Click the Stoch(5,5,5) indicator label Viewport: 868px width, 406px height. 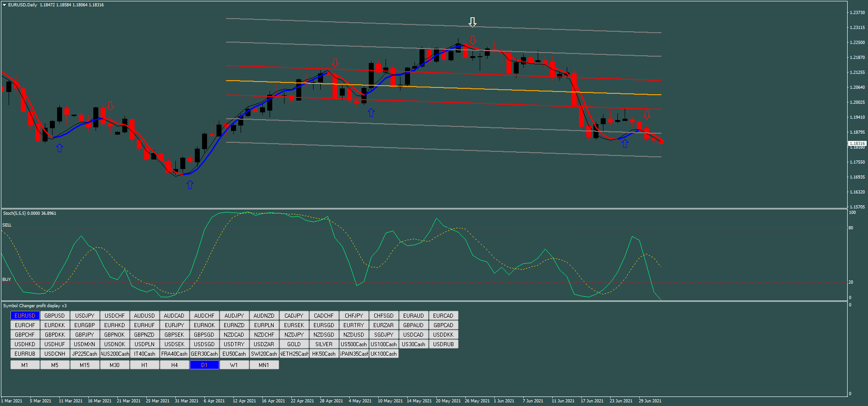click(x=29, y=213)
